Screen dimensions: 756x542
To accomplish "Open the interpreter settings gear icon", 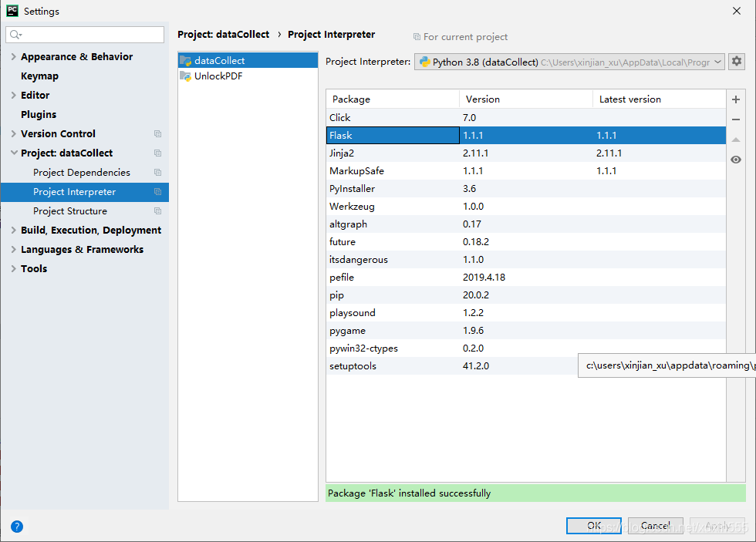I will [737, 61].
